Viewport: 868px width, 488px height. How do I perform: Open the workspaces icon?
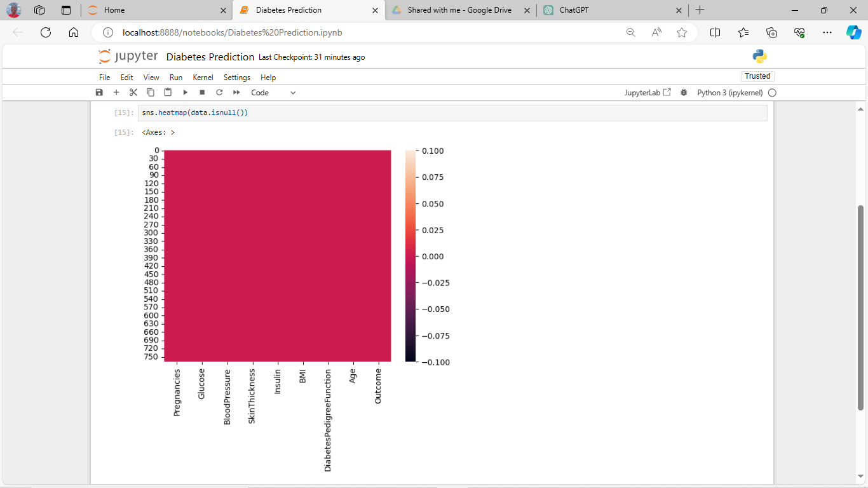(x=39, y=10)
